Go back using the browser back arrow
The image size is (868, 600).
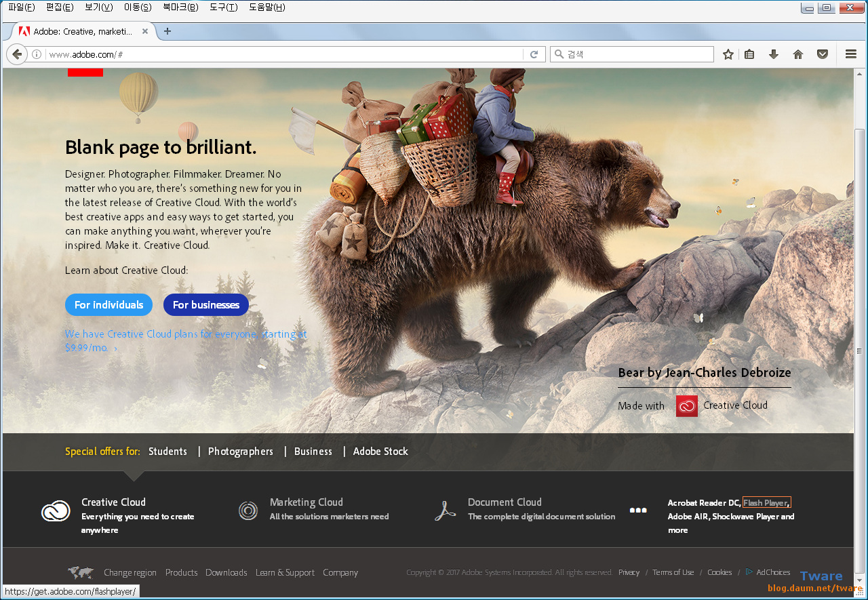(x=17, y=54)
